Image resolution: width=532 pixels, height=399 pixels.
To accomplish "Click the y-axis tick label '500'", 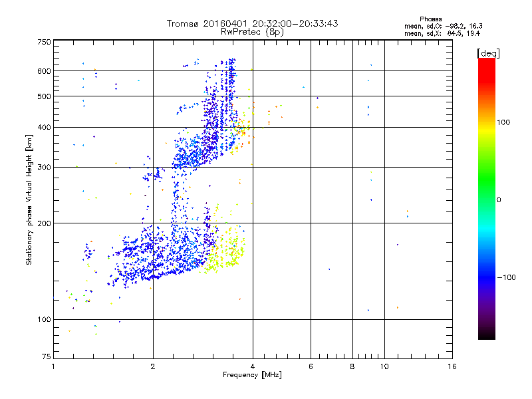I will click(45, 96).
